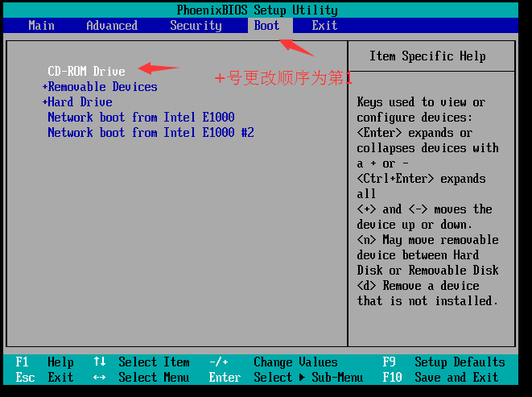The height and width of the screenshot is (397, 532).
Task: Select Removable Devices boot entry
Action: pyautogui.click(x=102, y=87)
